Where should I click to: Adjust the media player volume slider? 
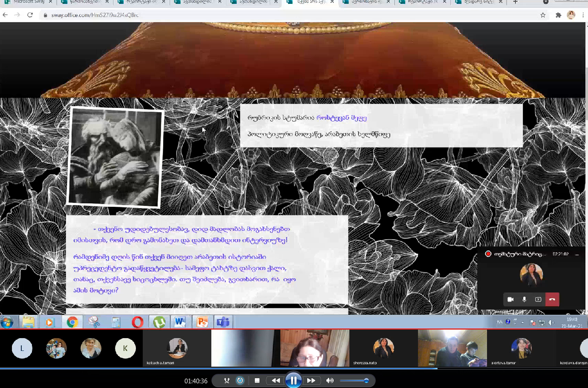point(355,380)
